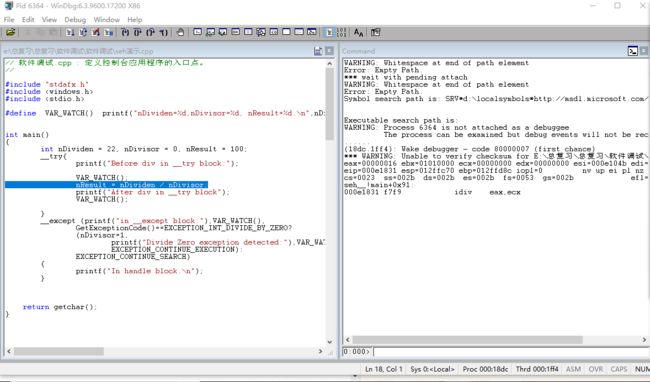Click the Step Out toolbar icon
The width and height of the screenshot is (650, 382).
click(x=150, y=32)
